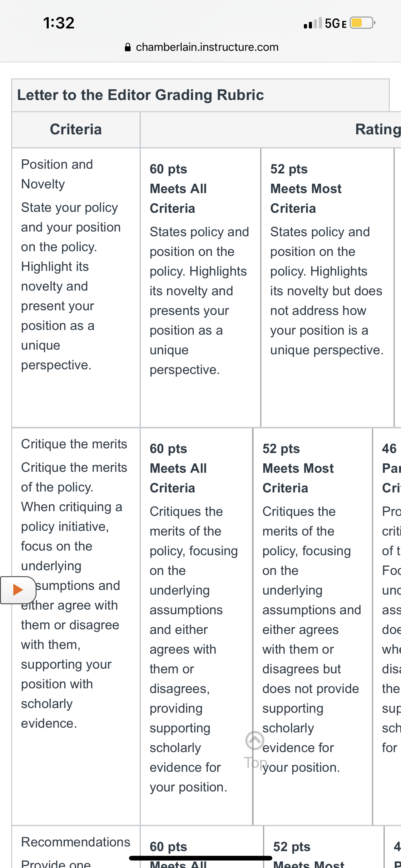This screenshot has width=401, height=868.
Task: Select 60 pts Meets All Criteria for Critique
Action: coord(196,627)
